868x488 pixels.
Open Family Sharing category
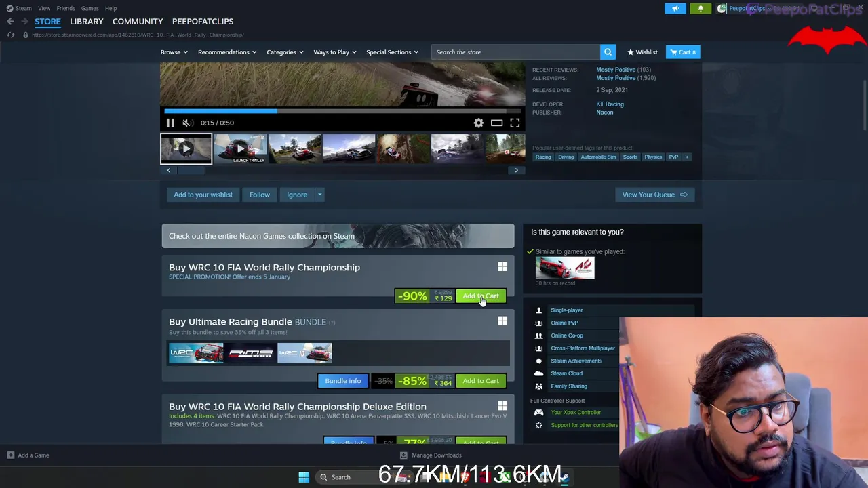click(568, 386)
